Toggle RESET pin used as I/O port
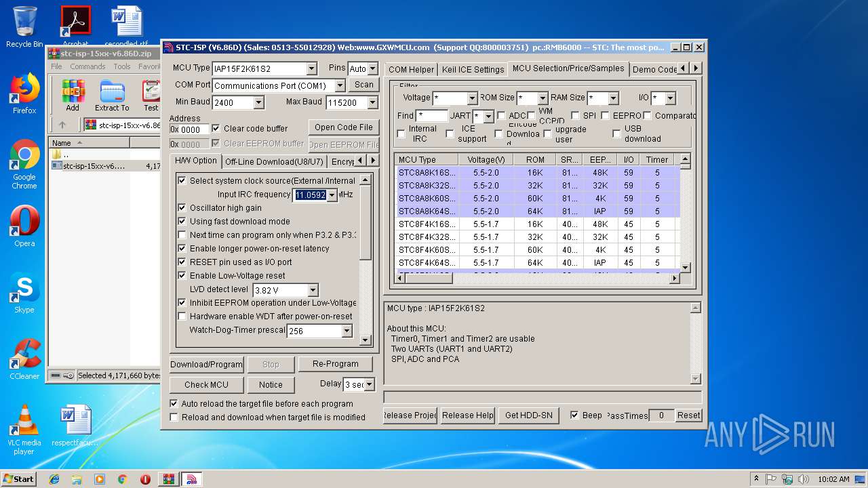Screen dimensions: 868x488 click(182, 262)
